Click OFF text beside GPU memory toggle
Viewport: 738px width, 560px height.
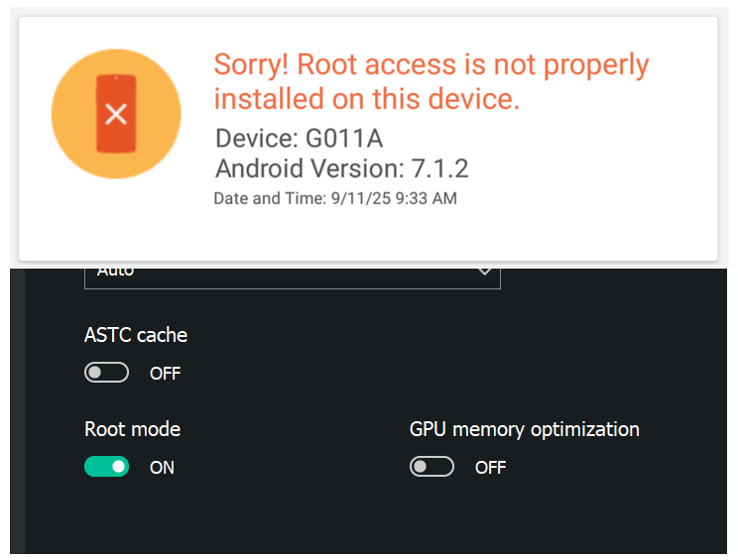click(x=490, y=468)
